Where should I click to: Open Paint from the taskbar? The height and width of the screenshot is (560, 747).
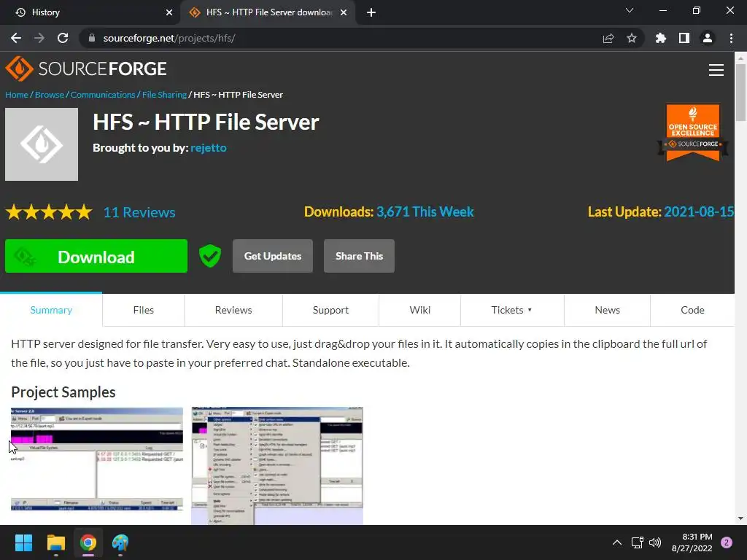120,542
